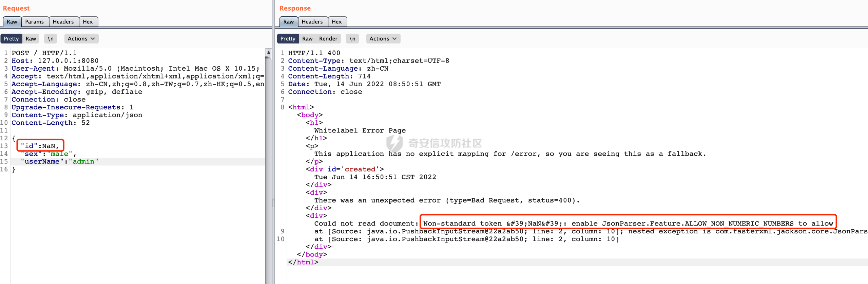This screenshot has height=284, width=868.
Task: Click the Request scrollbar up arrow
Action: [268, 53]
